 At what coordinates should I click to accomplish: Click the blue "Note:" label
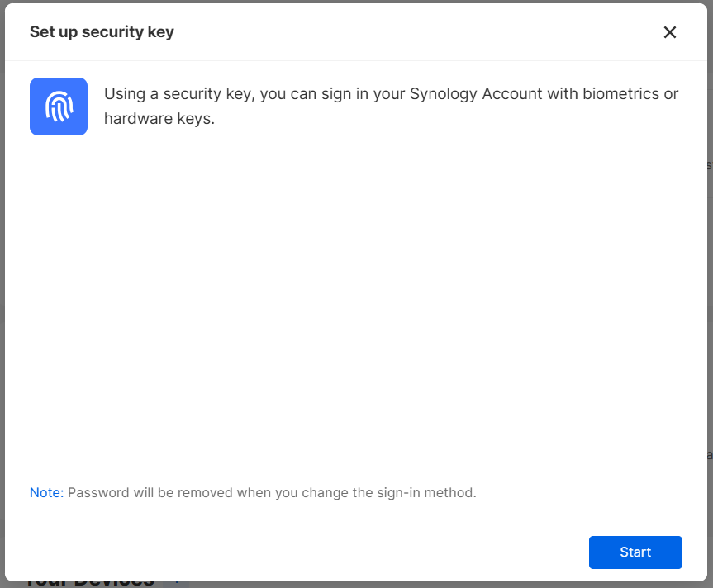[x=46, y=493]
